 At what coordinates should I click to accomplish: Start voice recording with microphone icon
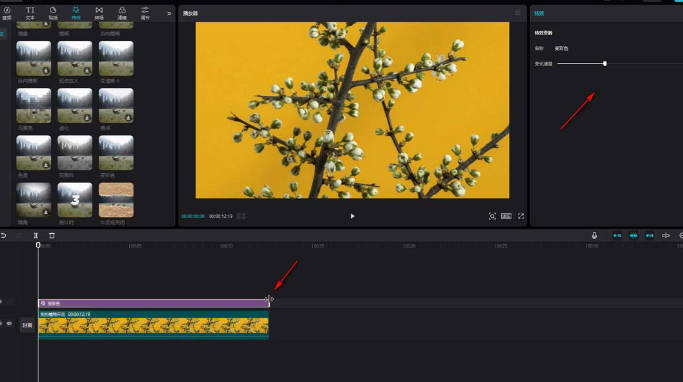pos(594,236)
